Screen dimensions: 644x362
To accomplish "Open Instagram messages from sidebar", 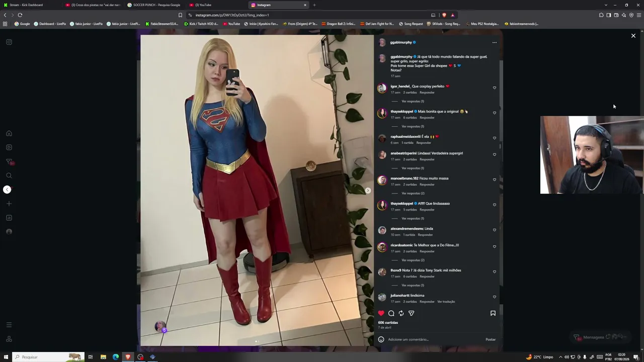I will [9, 161].
